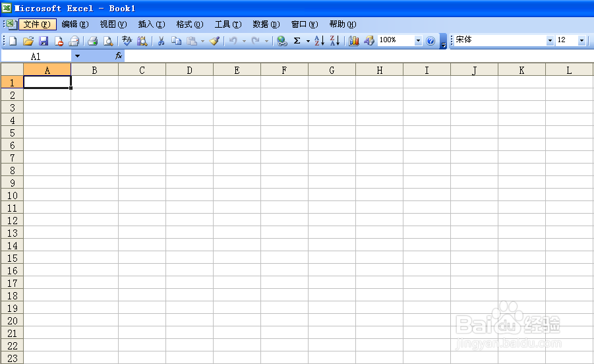Open the 文件(F) menu

tap(37, 24)
